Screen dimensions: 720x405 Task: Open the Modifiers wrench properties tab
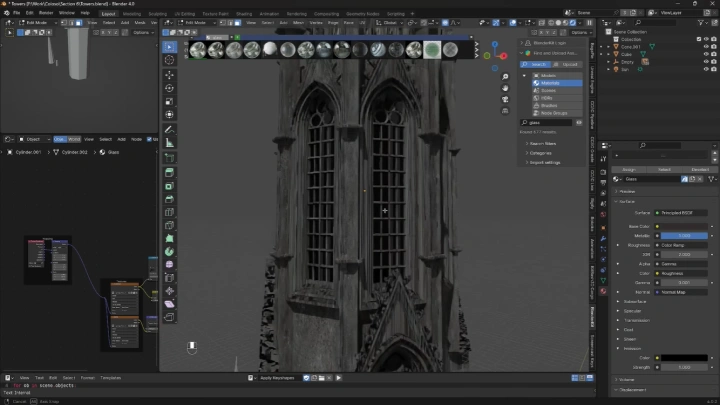click(x=603, y=239)
